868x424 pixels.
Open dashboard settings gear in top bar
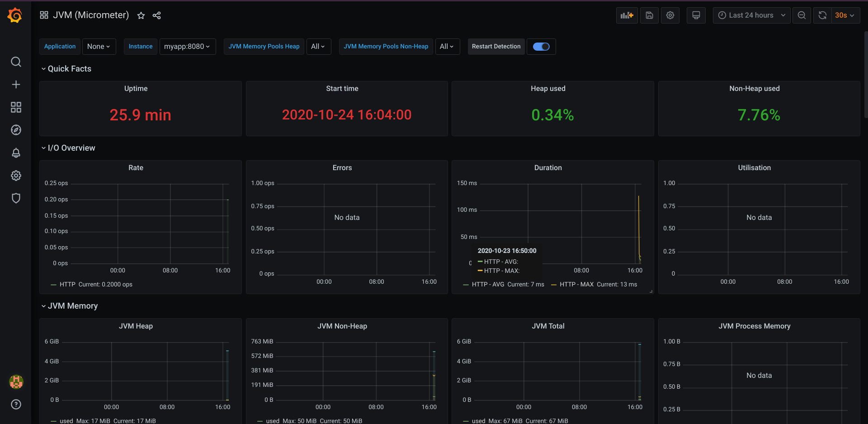pyautogui.click(x=670, y=15)
